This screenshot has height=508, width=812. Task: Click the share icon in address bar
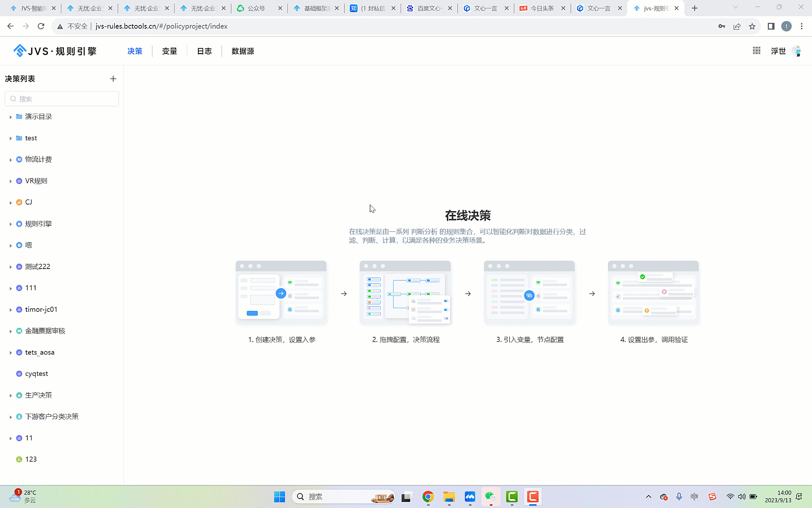737,26
